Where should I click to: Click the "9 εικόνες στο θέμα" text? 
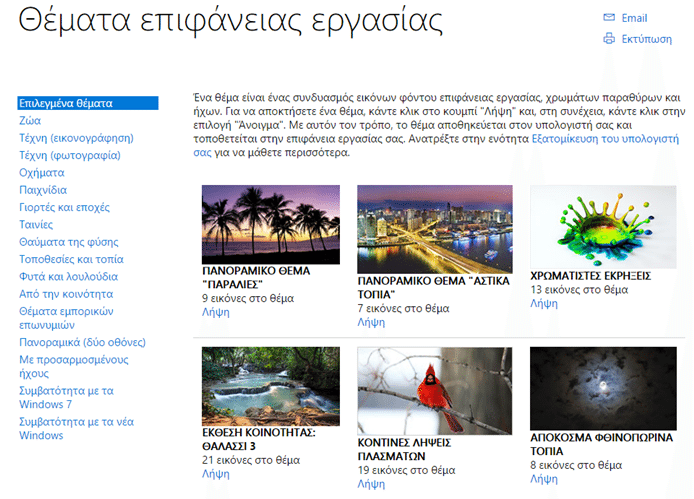248,298
